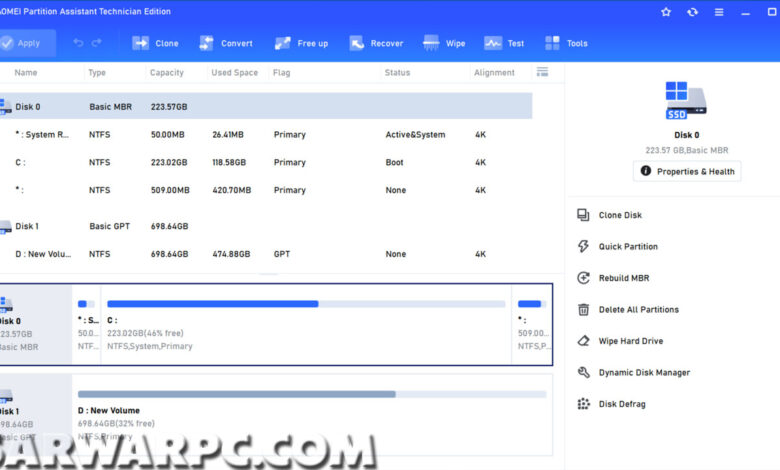Screen dimensions: 780x470
Task: Select the Disk 1 row in list
Action: click(266, 226)
